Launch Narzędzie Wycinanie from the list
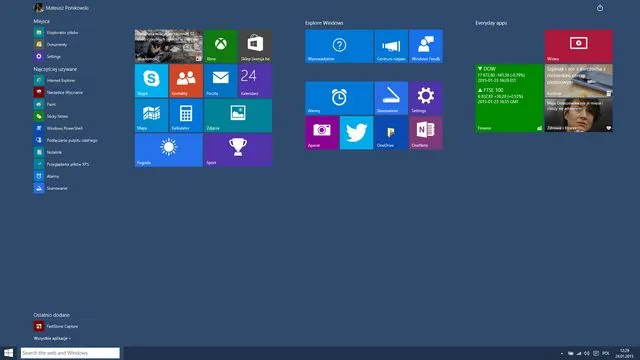640x360 pixels. [59, 92]
